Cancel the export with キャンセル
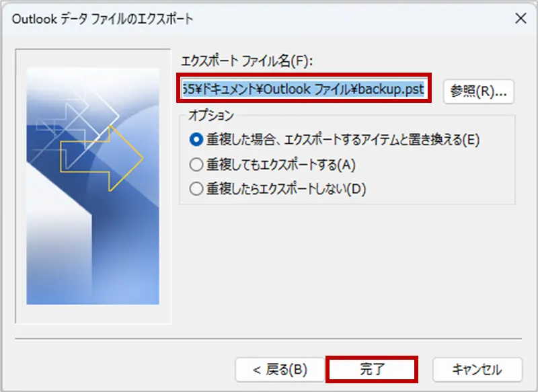This screenshot has width=538, height=392. [x=477, y=370]
